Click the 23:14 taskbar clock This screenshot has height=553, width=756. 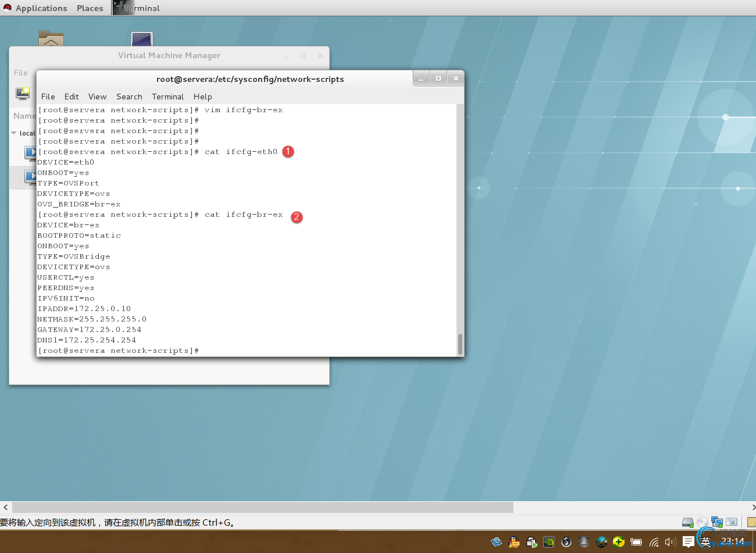point(733,541)
